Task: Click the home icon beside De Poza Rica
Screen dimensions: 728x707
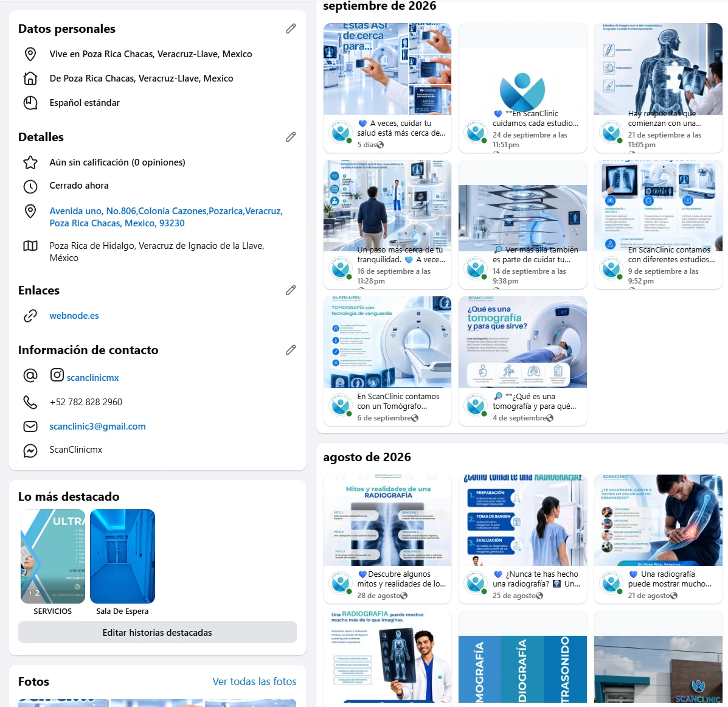Action: point(30,78)
